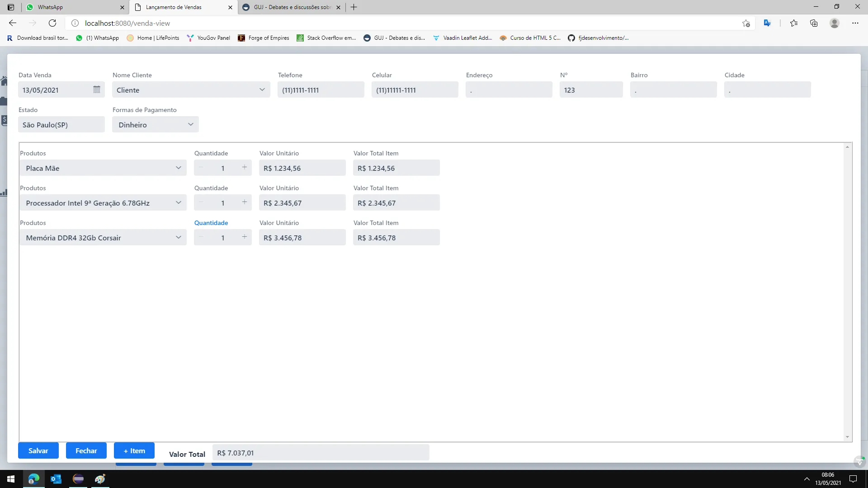Click the Fechar button
This screenshot has height=488, width=868.
point(86,450)
